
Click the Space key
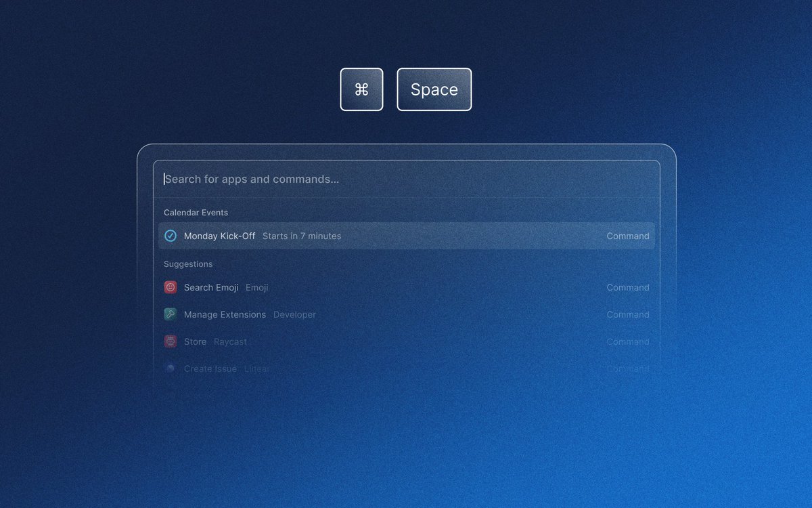[434, 89]
